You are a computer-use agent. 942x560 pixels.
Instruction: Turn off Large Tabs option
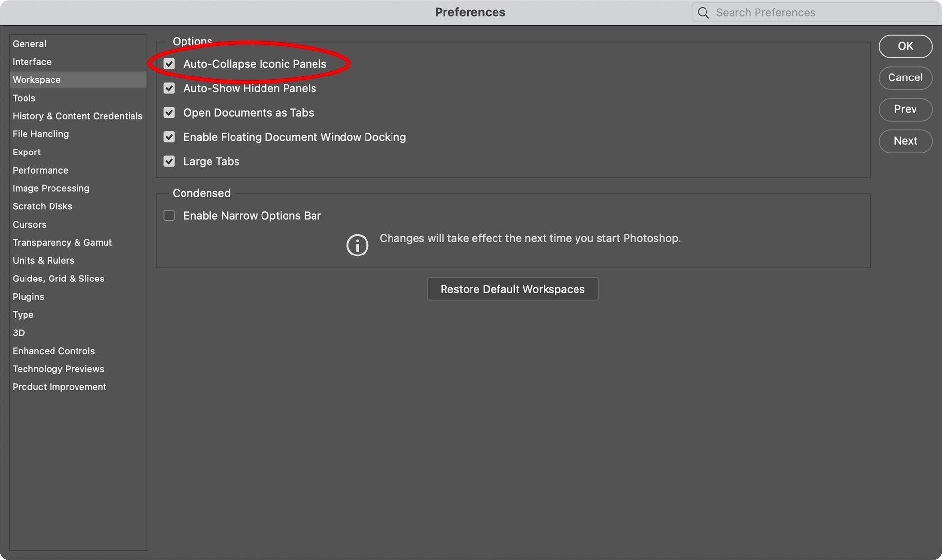169,161
